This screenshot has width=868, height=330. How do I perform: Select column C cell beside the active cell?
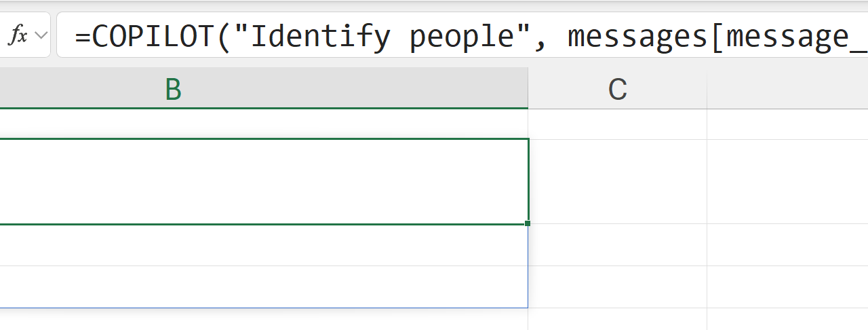click(x=617, y=181)
